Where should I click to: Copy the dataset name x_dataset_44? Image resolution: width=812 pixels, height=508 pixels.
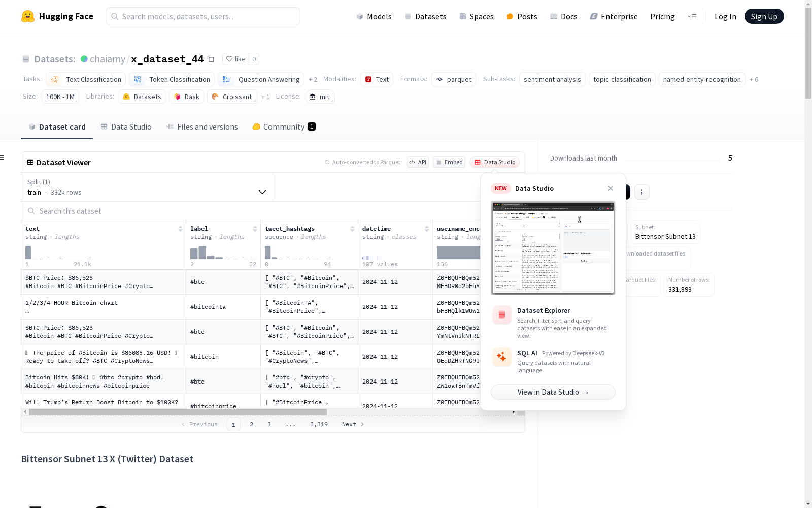coord(211,59)
